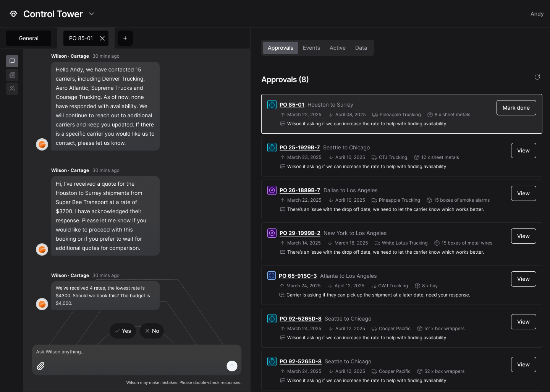Add a new tab with plus icon
This screenshot has width=550, height=392.
[x=125, y=38]
